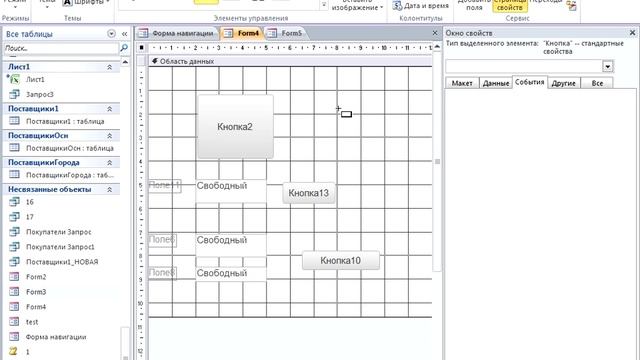Open the События tab in property sheet
Viewport: 640px width, 360px height.
(529, 82)
